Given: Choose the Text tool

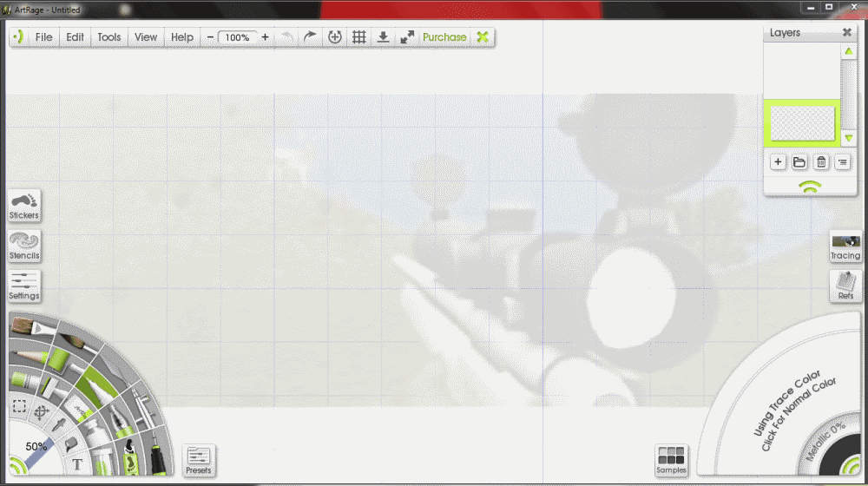Looking at the screenshot, I should (x=78, y=463).
